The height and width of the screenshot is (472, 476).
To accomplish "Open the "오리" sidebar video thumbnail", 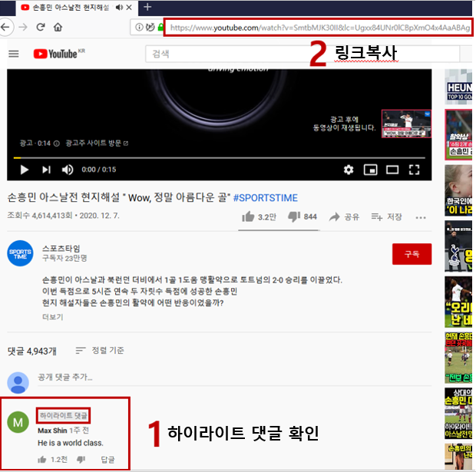I will [x=458, y=302].
